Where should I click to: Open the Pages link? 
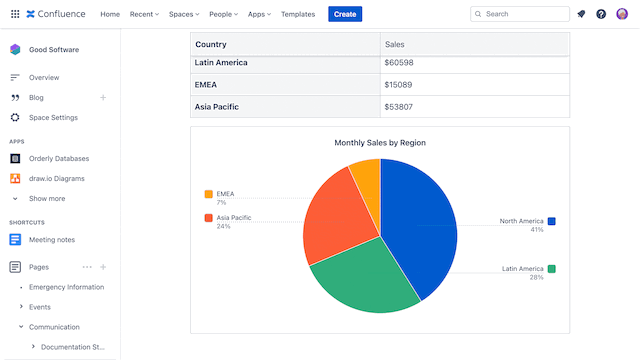(39, 267)
